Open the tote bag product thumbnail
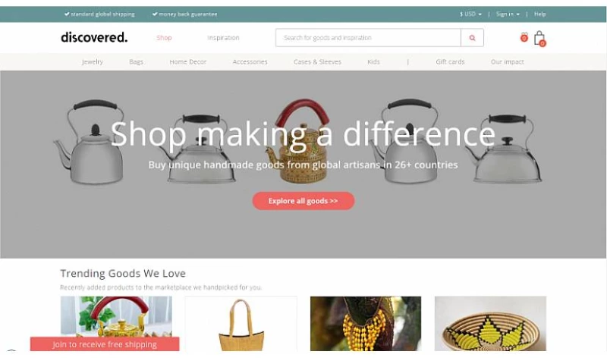The image size is (607, 364). pyautogui.click(x=241, y=324)
